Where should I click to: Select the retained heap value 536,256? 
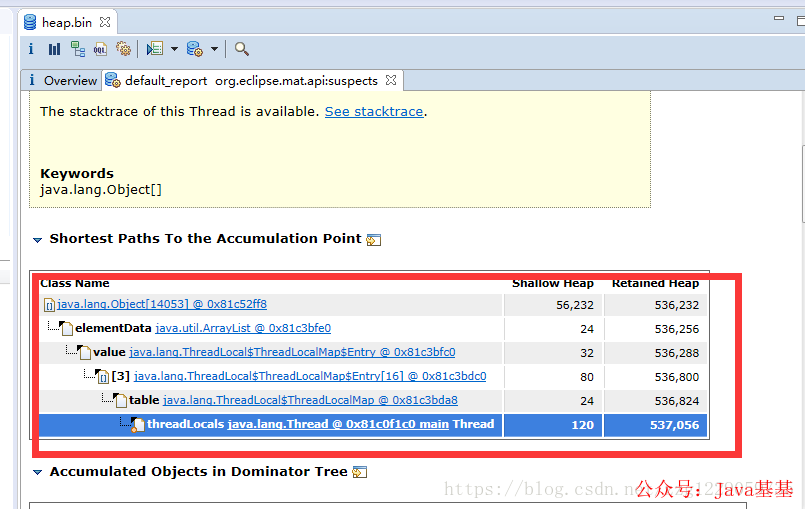tap(677, 329)
